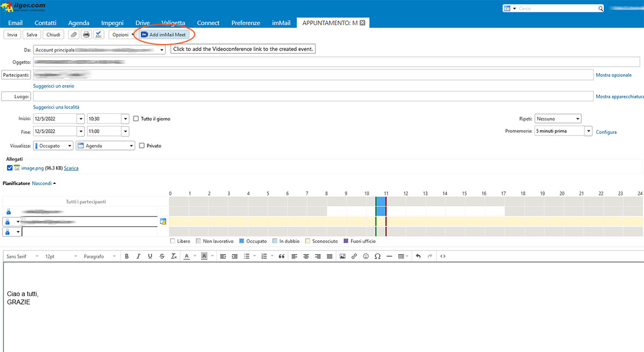The image size is (644, 352).
Task: Open the Fine date picker dropdown
Action: pyautogui.click(x=81, y=131)
